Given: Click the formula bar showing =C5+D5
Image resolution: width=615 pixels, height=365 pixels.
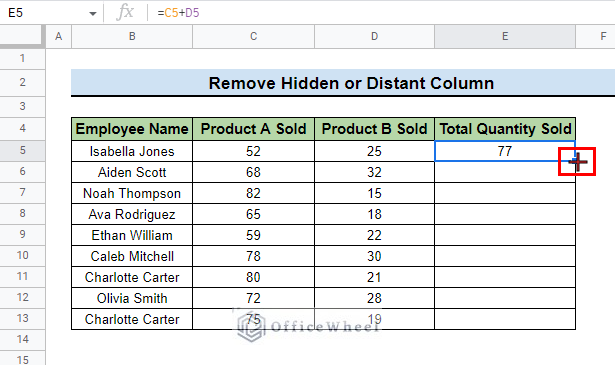Looking at the screenshot, I should 380,13.
